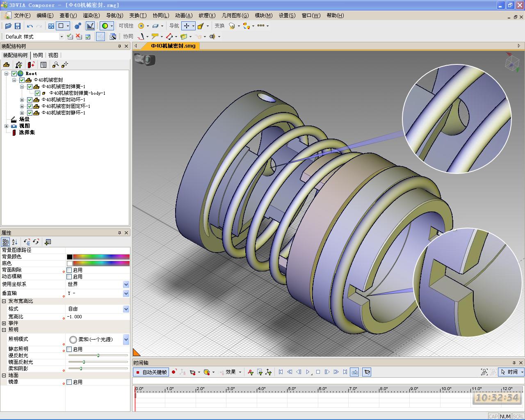
Task: Adjust the 漫反射光 slider
Action: click(x=98, y=356)
